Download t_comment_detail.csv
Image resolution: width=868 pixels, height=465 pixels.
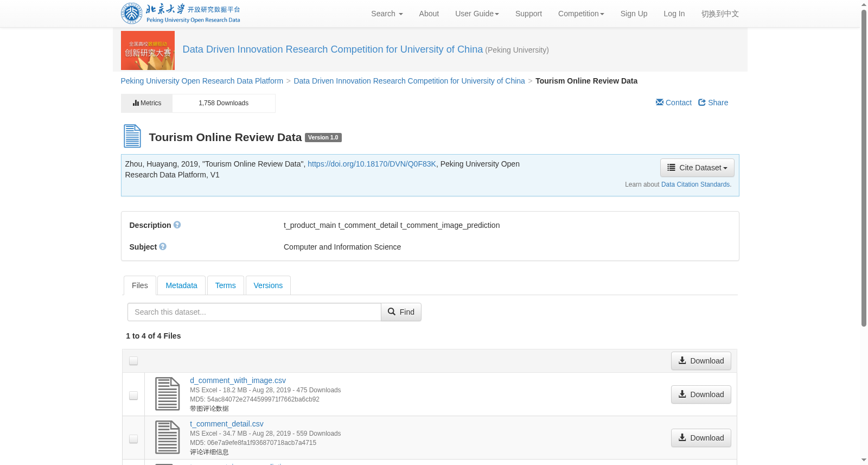701,438
